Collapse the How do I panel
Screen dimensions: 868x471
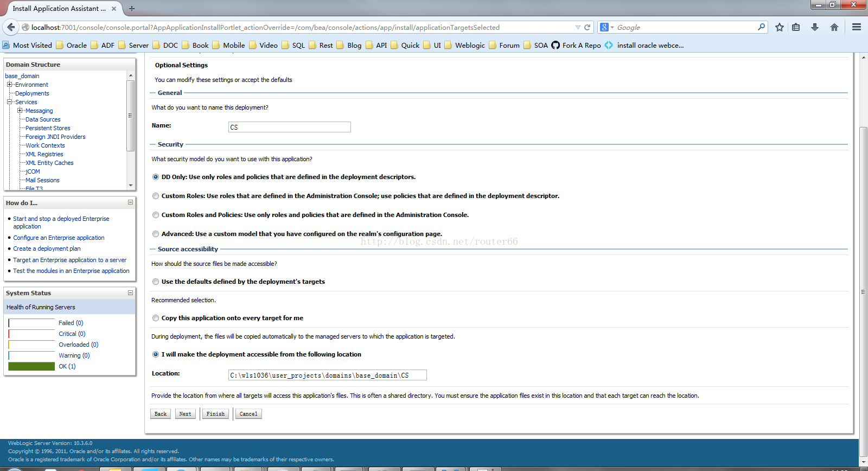(x=130, y=202)
